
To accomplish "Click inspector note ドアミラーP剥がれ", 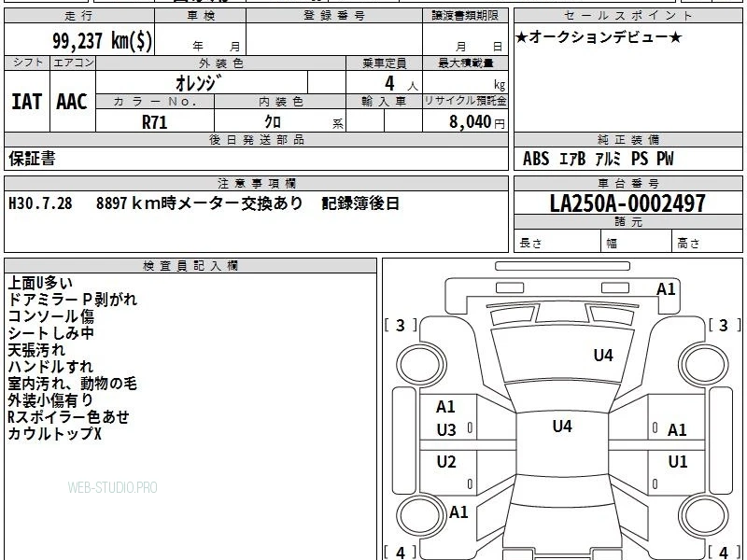I will [x=73, y=300].
